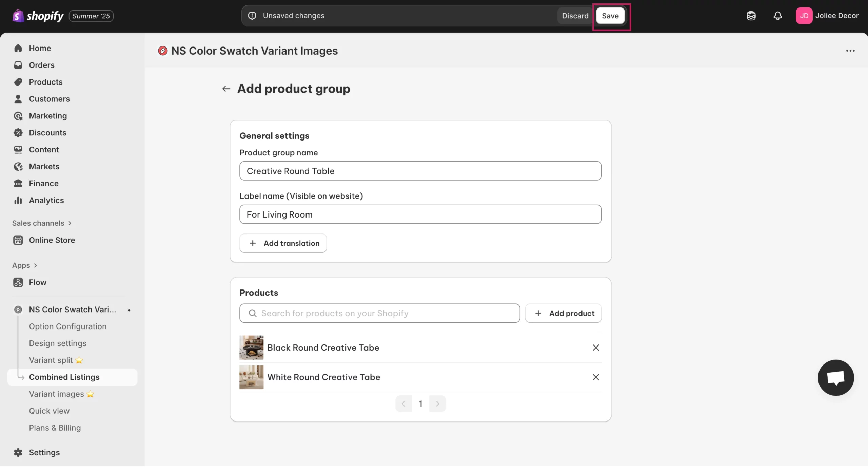Screen dimensions: 868x468
Task: Click the Shopify logo
Action: click(x=38, y=16)
